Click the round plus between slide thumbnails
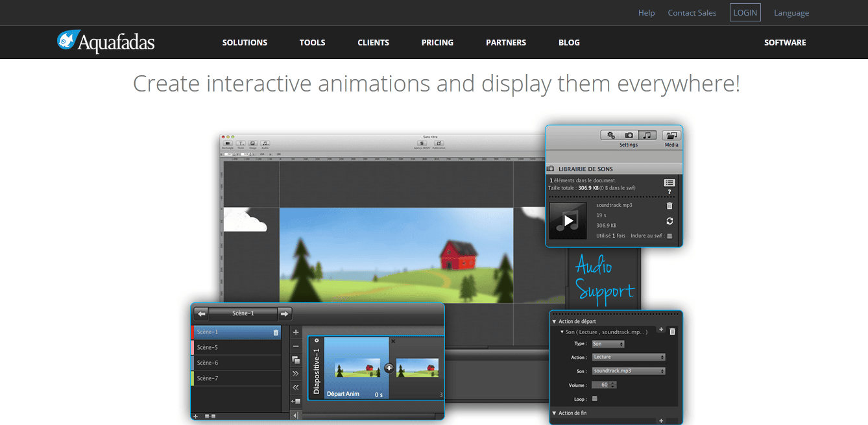Viewport: 868px width, 425px height. [389, 367]
